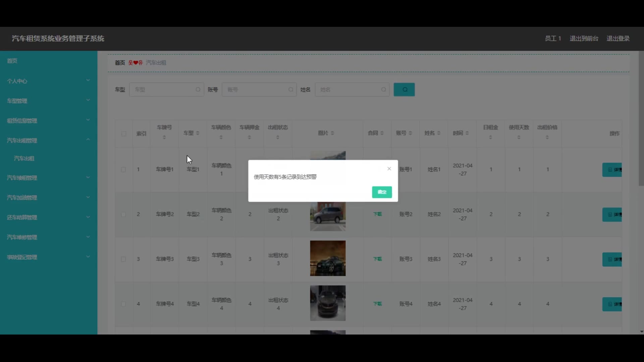The image size is (644, 362).
Task: Open 首页 in the sidebar
Action: pyautogui.click(x=12, y=61)
